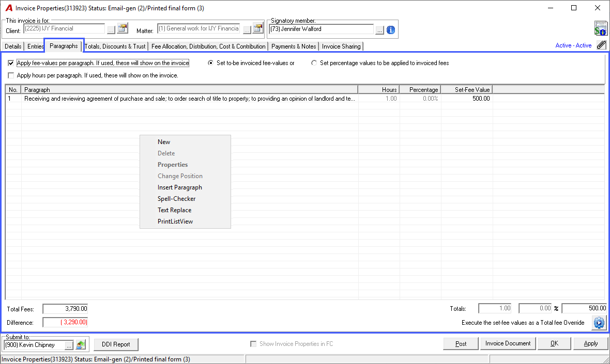Image resolution: width=610 pixels, height=364 pixels.
Task: Click the Submit to field with Kevin Chipney
Action: [34, 345]
